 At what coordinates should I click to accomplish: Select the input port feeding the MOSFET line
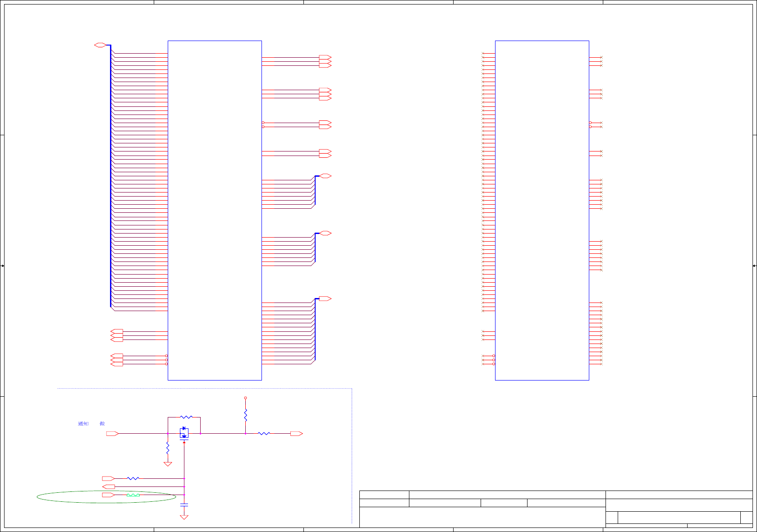(112, 433)
